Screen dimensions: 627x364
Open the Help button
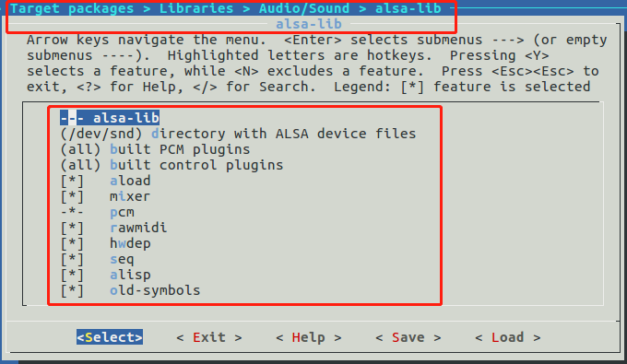point(309,337)
